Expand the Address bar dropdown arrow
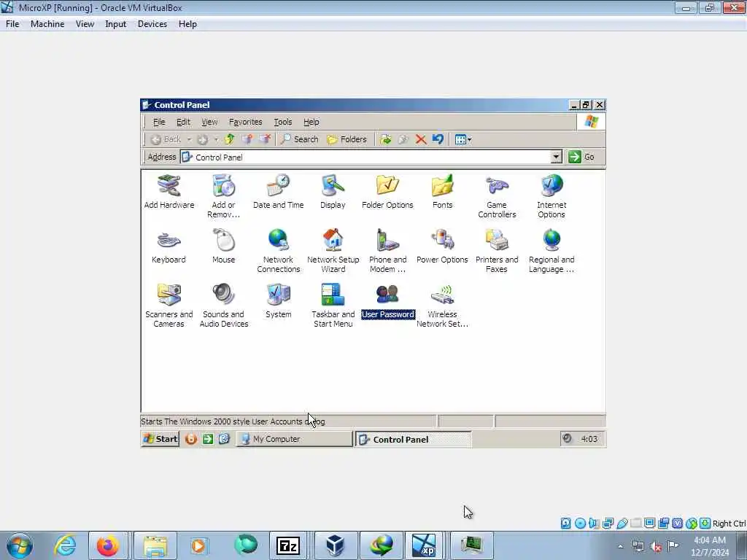 [x=556, y=157]
